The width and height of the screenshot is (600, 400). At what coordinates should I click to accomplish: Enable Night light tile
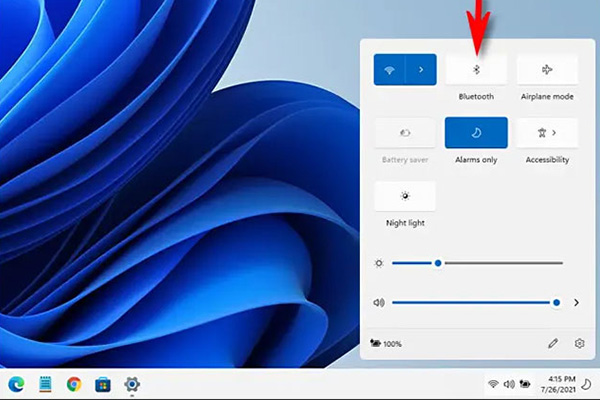click(405, 196)
